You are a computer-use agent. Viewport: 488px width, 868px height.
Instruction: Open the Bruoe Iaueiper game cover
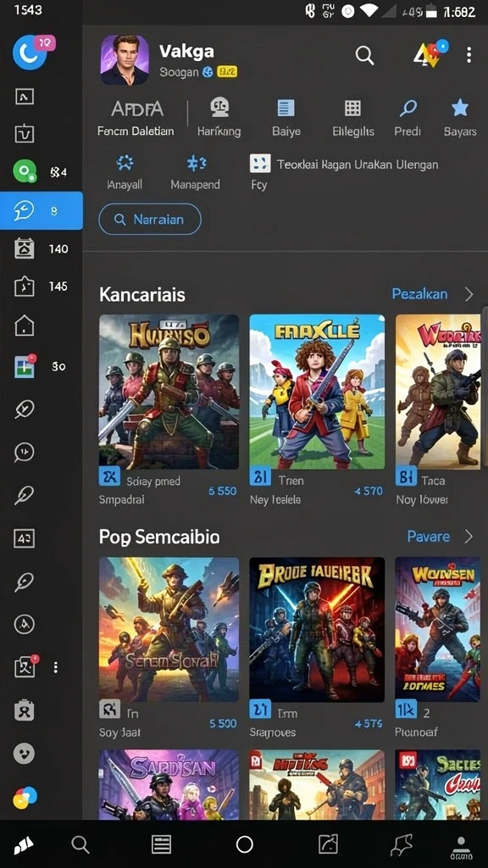(x=317, y=630)
